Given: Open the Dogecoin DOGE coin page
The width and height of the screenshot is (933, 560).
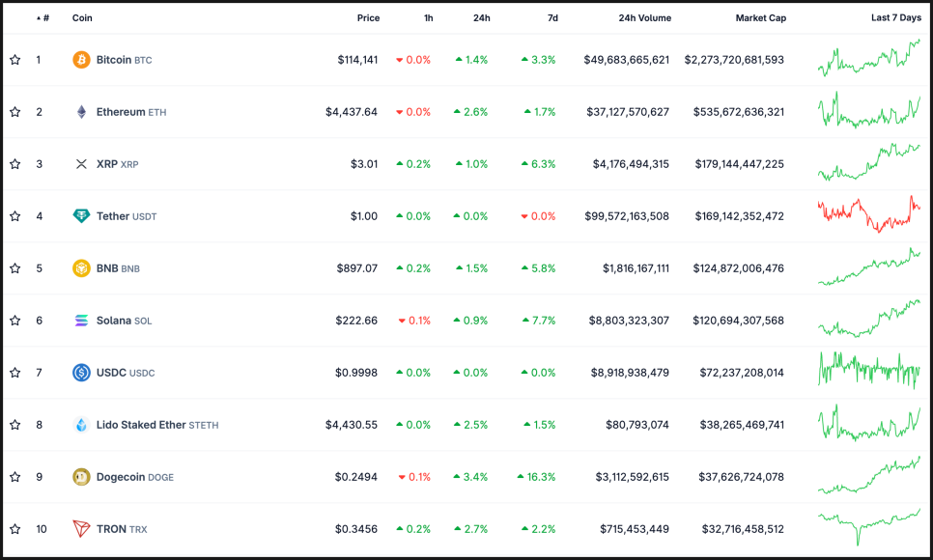Looking at the screenshot, I should (135, 477).
